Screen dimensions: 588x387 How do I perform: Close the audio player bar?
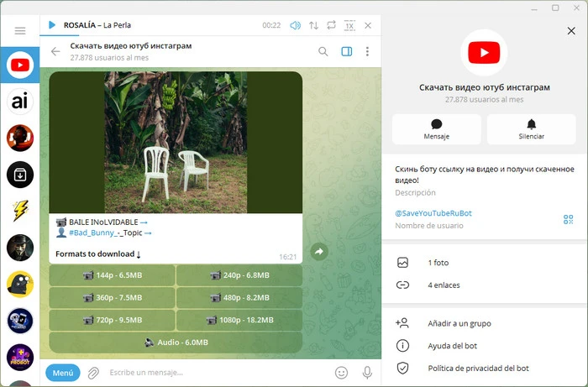point(368,25)
